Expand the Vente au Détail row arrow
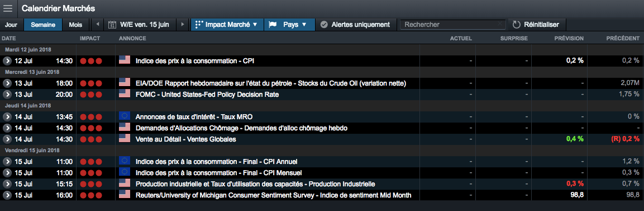This screenshot has height=211, width=644. (7, 139)
